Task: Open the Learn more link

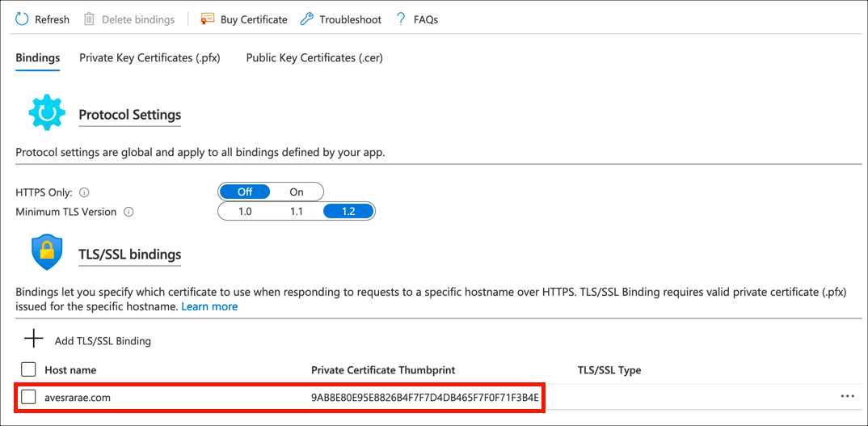Action: 209,306
